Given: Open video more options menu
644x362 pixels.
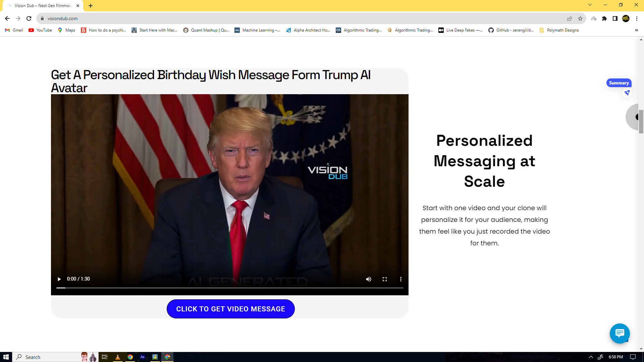Looking at the screenshot, I should [400, 279].
